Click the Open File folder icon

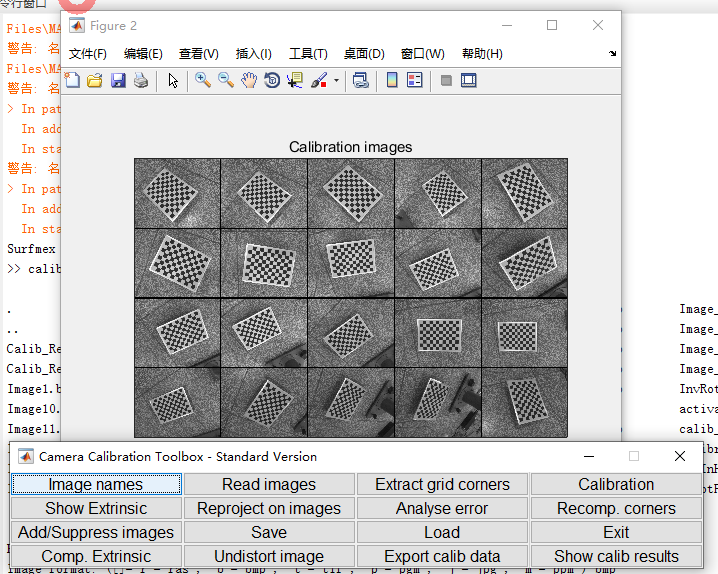click(95, 81)
